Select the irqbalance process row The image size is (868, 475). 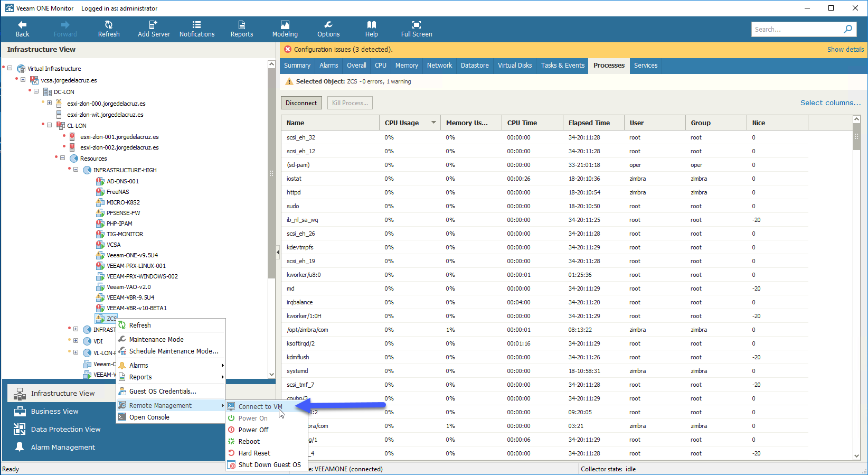coord(544,302)
